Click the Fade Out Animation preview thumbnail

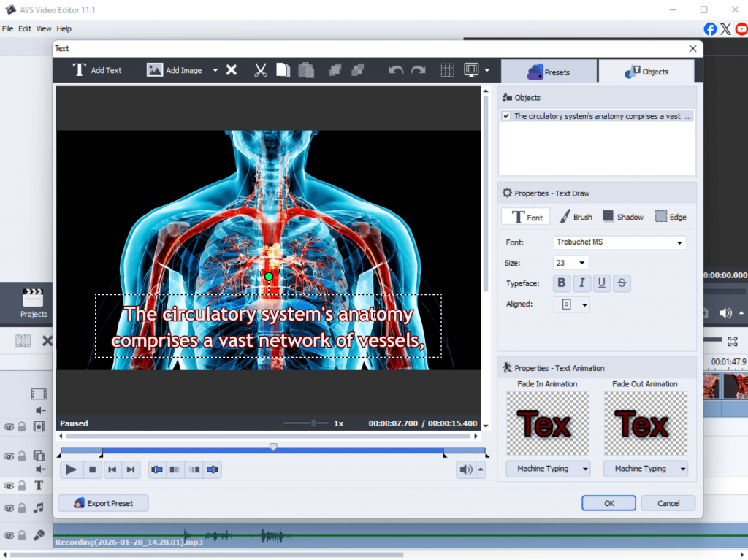tap(645, 423)
